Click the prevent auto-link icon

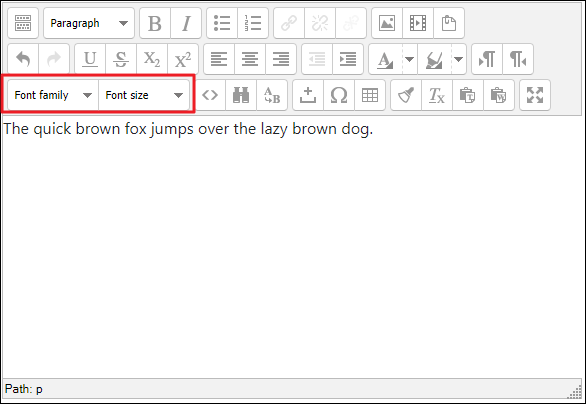pyautogui.click(x=351, y=23)
